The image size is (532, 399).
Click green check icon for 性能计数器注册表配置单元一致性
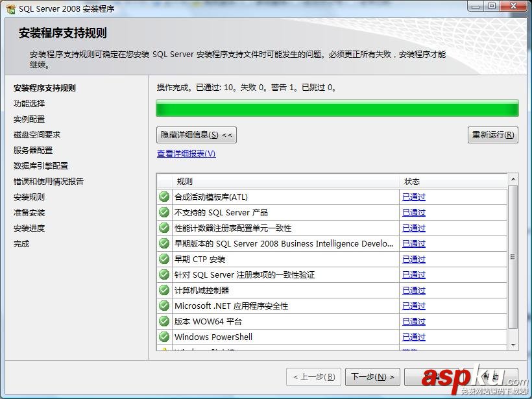click(x=164, y=228)
